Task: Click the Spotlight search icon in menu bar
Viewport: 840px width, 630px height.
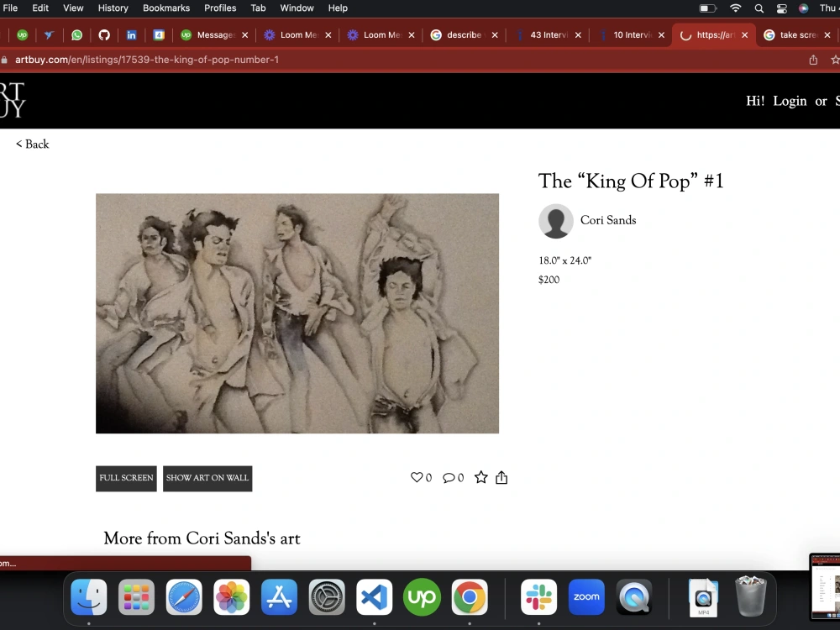Action: pos(759,8)
